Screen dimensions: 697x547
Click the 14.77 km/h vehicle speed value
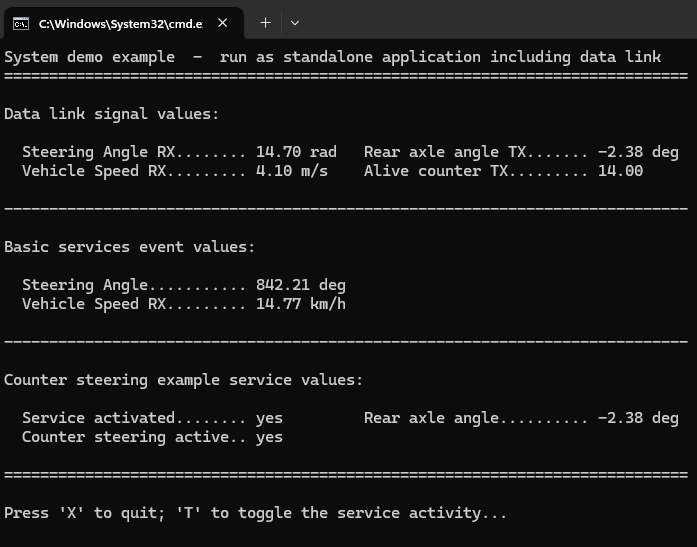(x=301, y=304)
